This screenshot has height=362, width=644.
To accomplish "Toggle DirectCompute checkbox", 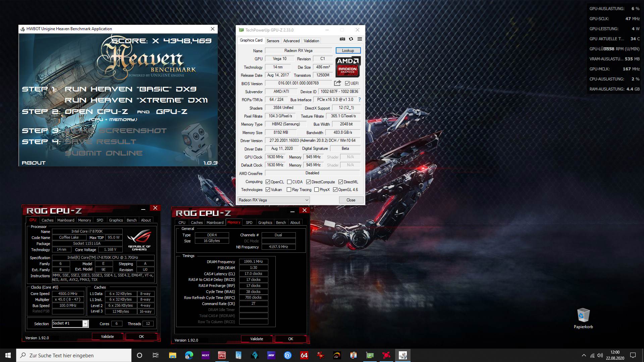I will pos(308,182).
